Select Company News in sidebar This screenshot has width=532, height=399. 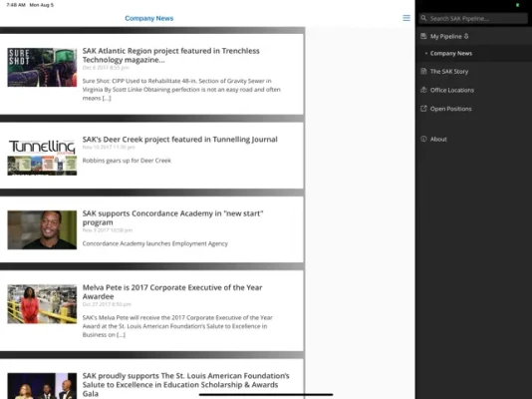(451, 53)
